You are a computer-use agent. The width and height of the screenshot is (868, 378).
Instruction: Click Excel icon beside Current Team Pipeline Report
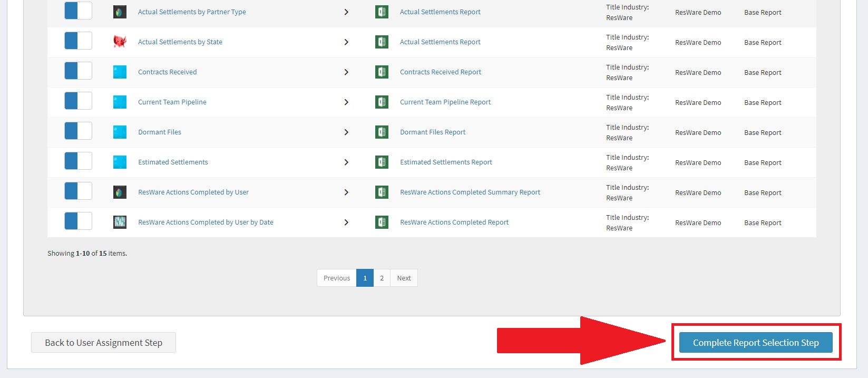pyautogui.click(x=382, y=102)
